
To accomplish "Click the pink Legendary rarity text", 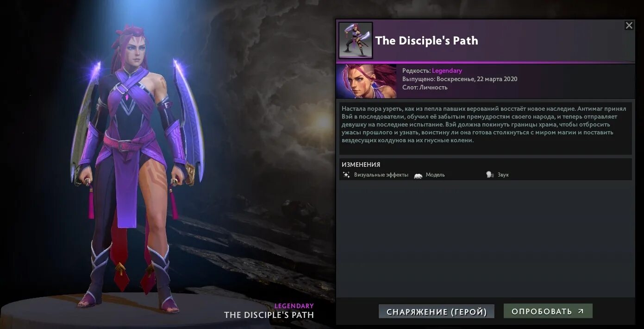I will point(447,71).
